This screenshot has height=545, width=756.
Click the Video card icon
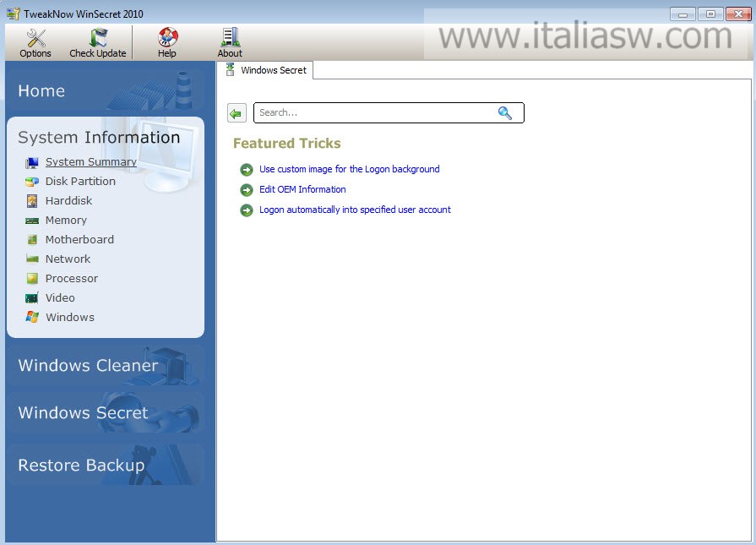coord(32,298)
